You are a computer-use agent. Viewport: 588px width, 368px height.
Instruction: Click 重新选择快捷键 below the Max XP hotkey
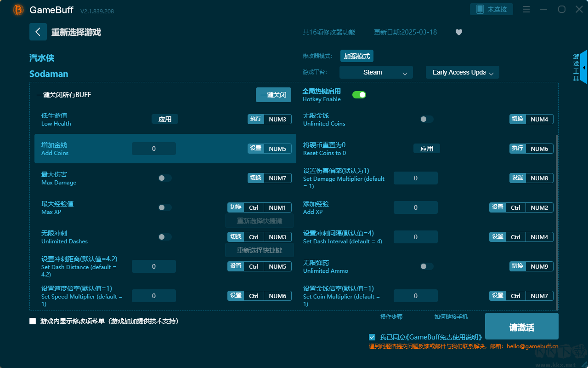(x=260, y=221)
